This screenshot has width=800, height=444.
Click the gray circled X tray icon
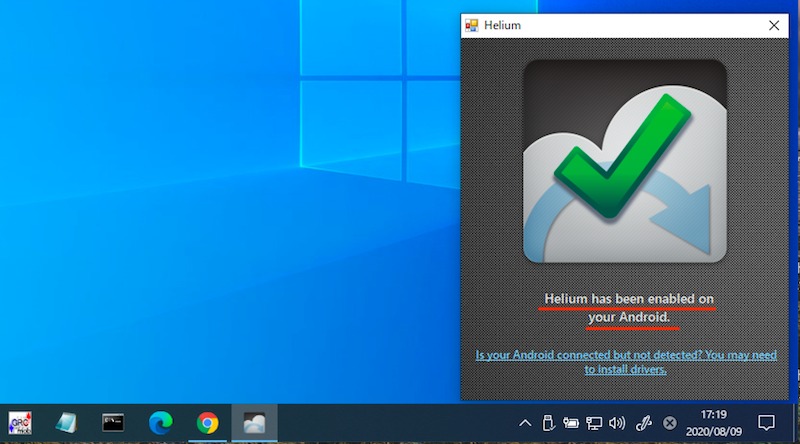click(670, 422)
